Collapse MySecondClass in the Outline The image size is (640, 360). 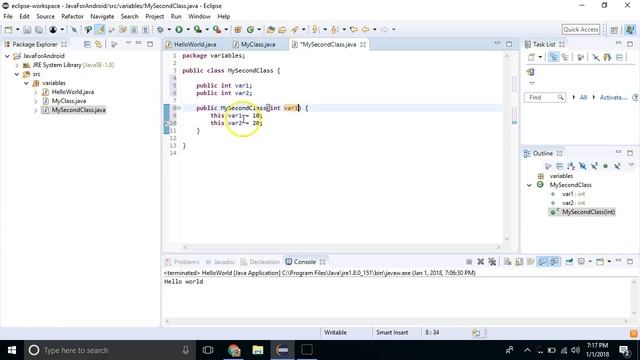pos(529,185)
